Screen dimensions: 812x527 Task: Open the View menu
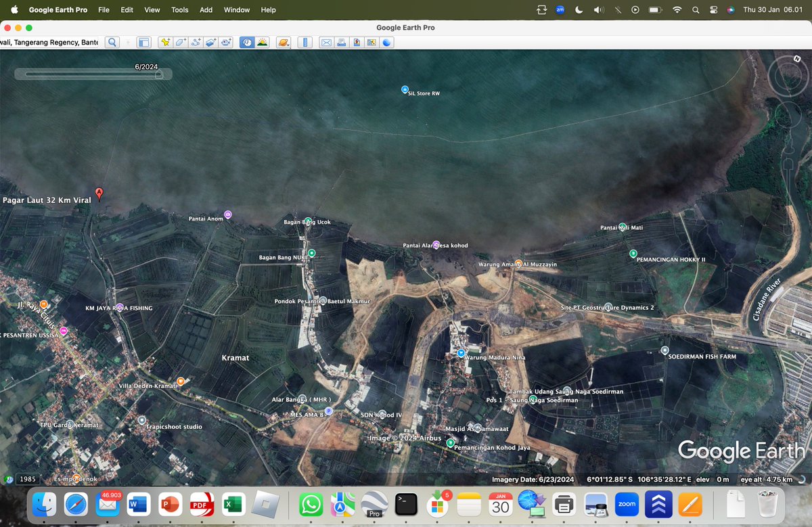tap(152, 9)
